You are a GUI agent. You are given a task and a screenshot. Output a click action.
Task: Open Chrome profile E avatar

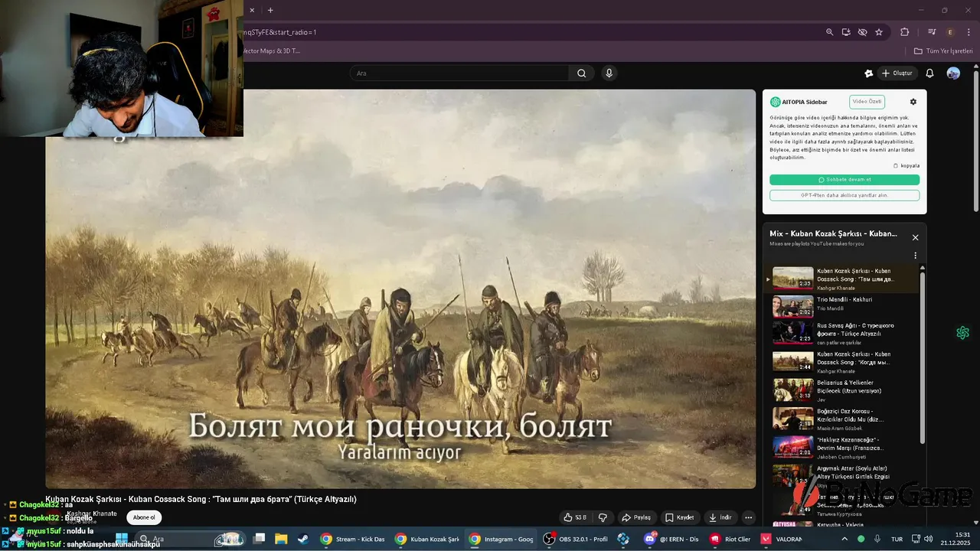pyautogui.click(x=950, y=32)
